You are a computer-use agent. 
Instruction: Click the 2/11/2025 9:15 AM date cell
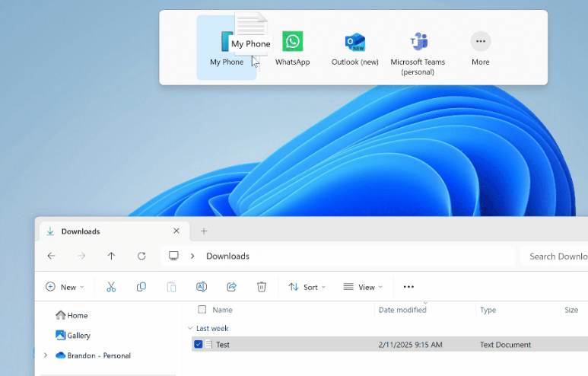pyautogui.click(x=410, y=345)
